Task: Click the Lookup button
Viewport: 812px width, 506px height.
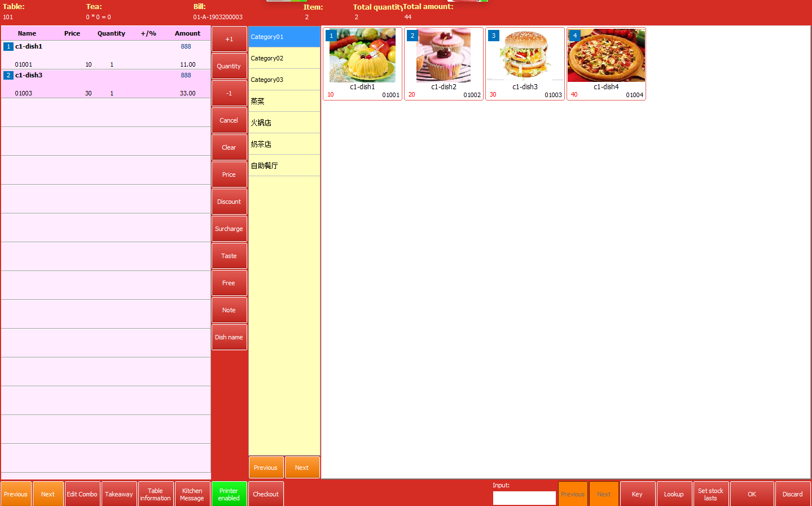Action: [x=674, y=494]
